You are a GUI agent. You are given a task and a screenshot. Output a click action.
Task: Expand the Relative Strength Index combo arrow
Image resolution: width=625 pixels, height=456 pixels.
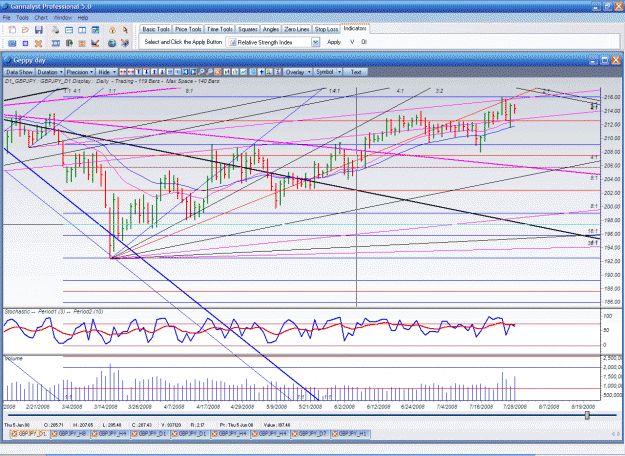coord(315,42)
